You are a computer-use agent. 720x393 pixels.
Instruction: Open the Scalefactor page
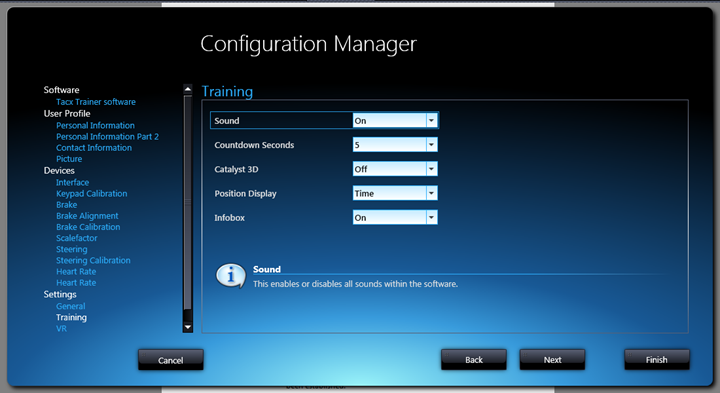pos(77,238)
